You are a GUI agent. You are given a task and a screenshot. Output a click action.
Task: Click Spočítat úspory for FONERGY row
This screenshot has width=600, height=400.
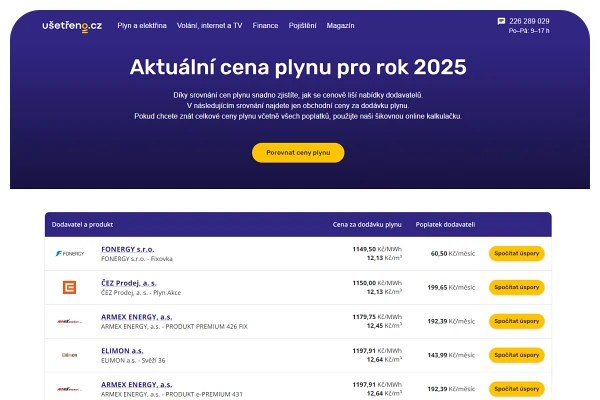point(517,253)
